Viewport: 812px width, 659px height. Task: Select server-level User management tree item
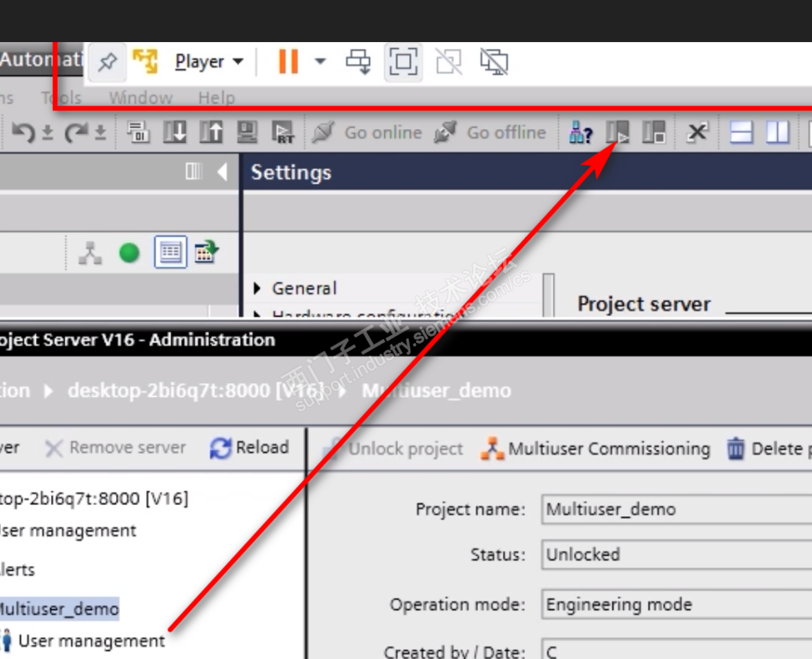coord(68,531)
